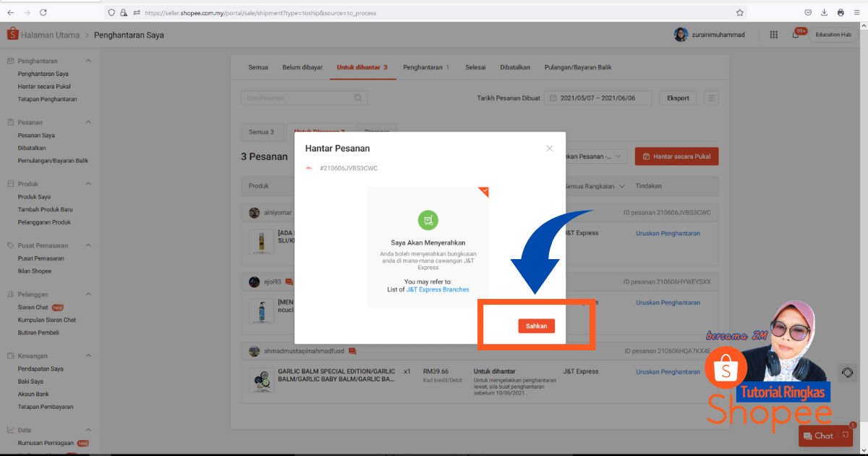This screenshot has width=868, height=456.
Task: Open Siaran Chat in sidebar
Action: pyautogui.click(x=33, y=308)
